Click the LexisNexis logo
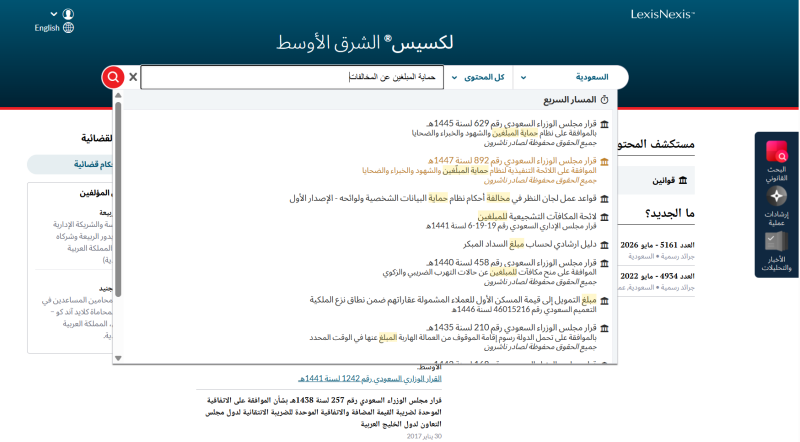The height and width of the screenshot is (442, 800). click(663, 14)
